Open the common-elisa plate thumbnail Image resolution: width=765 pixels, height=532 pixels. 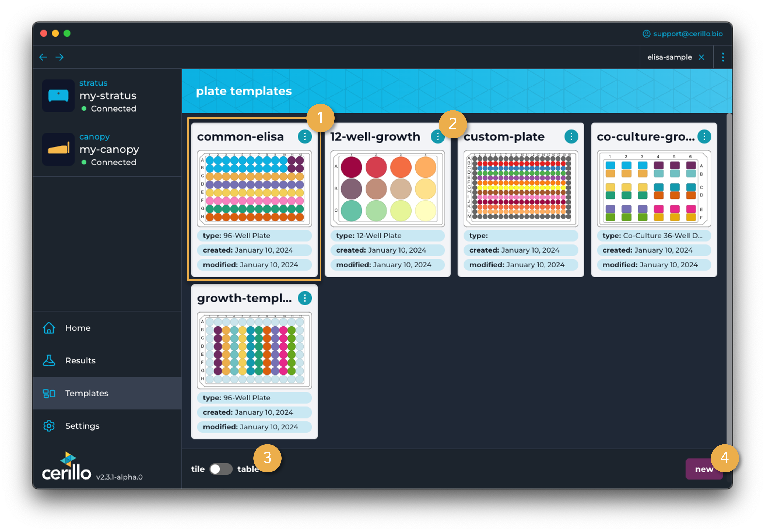tap(254, 188)
